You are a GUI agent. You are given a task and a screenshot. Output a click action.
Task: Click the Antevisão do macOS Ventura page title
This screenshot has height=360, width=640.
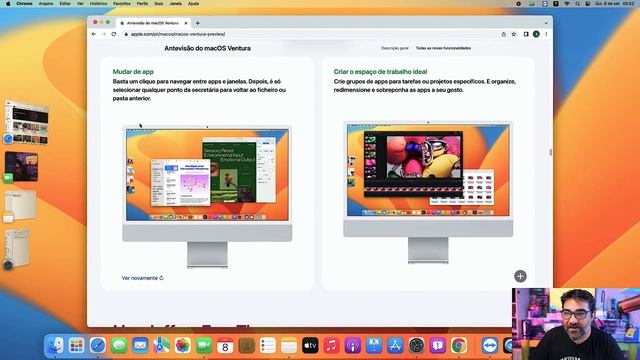[x=207, y=48]
